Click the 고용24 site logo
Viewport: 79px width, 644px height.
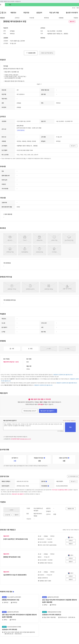[x=3, y=12]
